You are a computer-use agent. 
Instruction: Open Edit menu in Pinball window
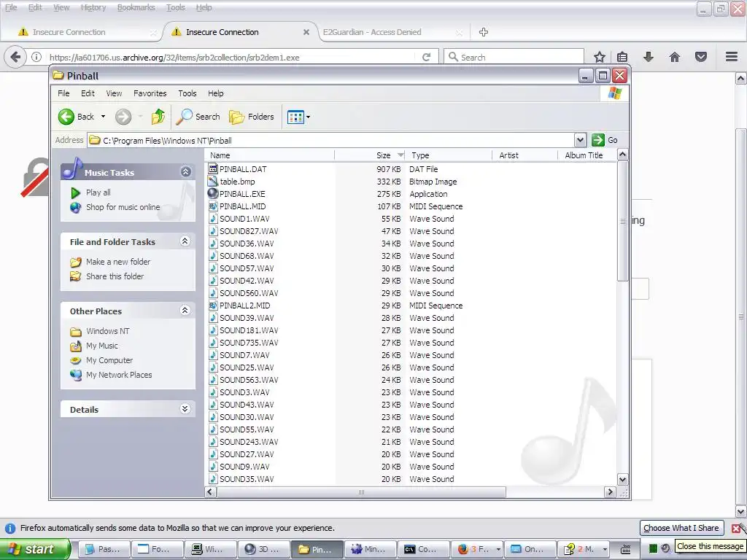pyautogui.click(x=88, y=93)
